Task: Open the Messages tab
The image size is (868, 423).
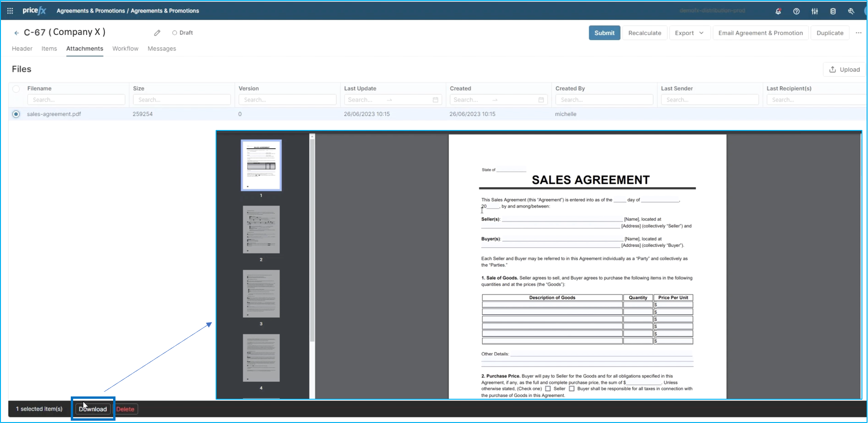Action: click(162, 48)
